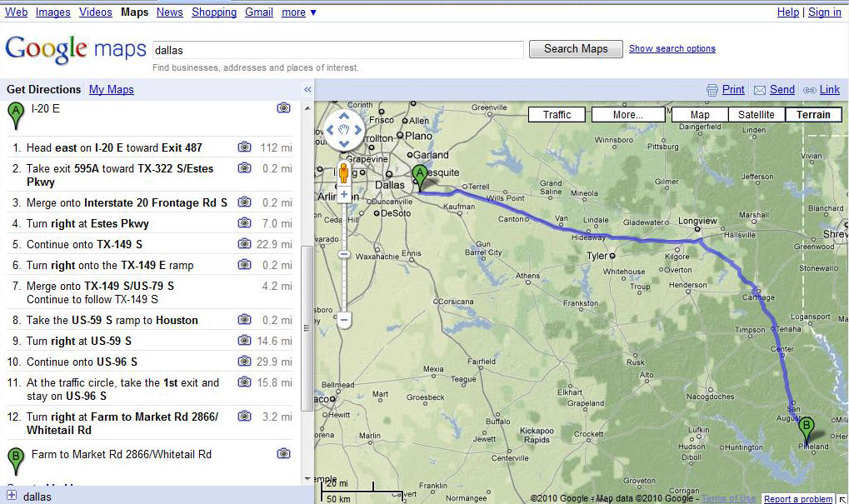Click the chain icon beside Link
The height and width of the screenshot is (504, 849).
810,90
